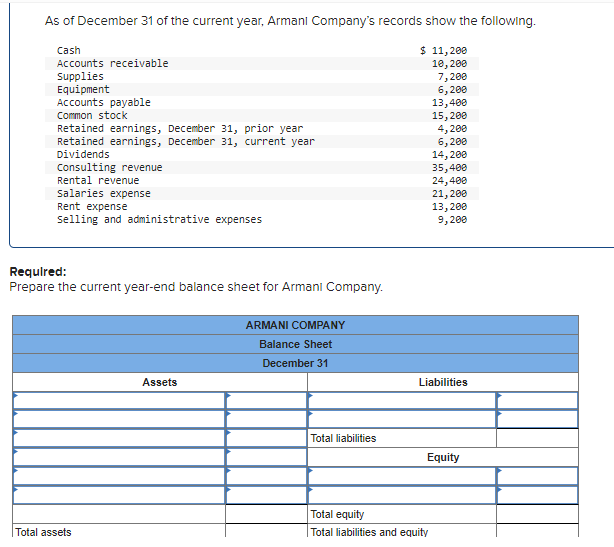Screen dimensions: 614x547
Task: Click 'Selling and administrative expenses' label
Action: [159, 219]
